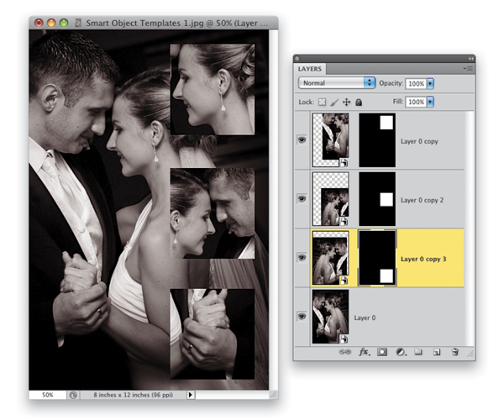Create a new layer icon
The height and width of the screenshot is (420, 504).
pos(437,352)
